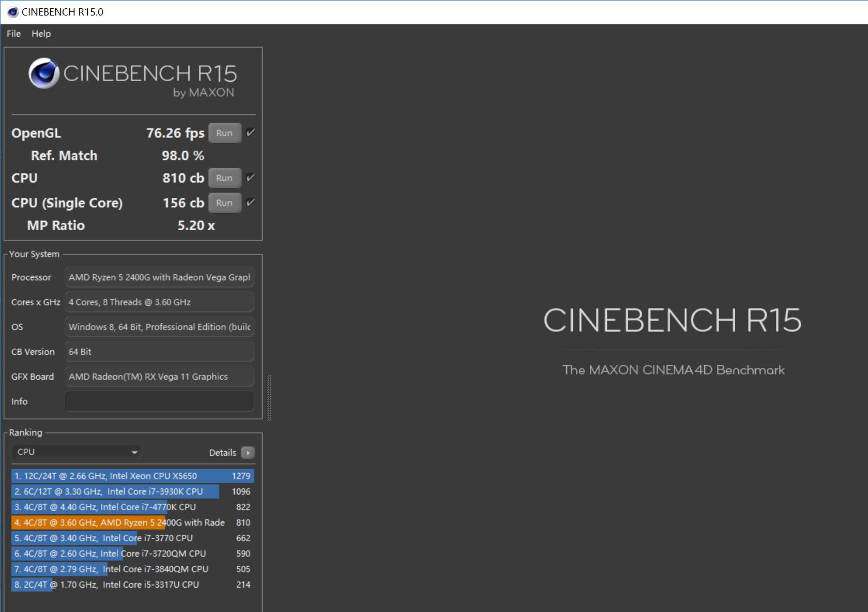Toggle the OpenGL test checkbox

click(250, 132)
